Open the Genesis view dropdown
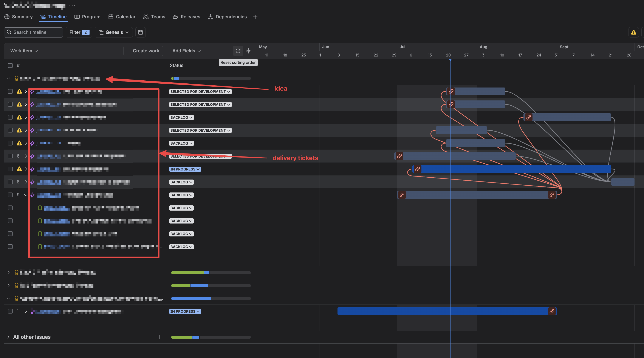This screenshot has width=644, height=358. tap(114, 32)
